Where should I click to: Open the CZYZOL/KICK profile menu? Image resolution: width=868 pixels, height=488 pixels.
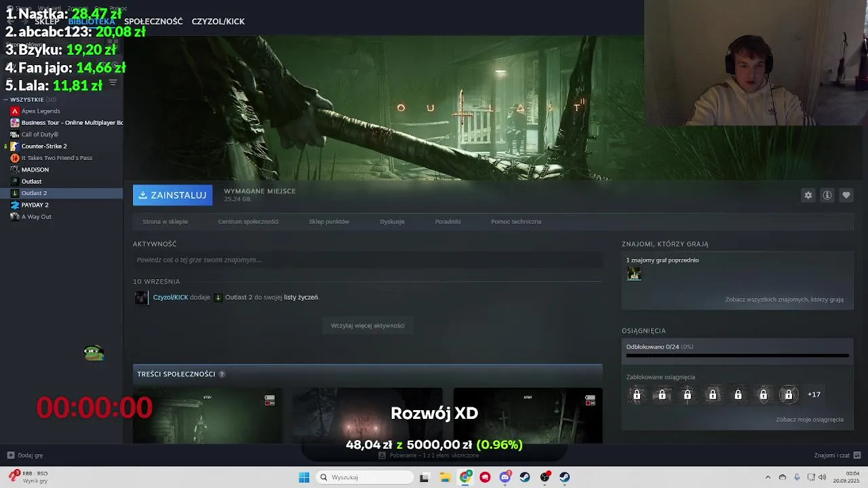pyautogui.click(x=218, y=22)
